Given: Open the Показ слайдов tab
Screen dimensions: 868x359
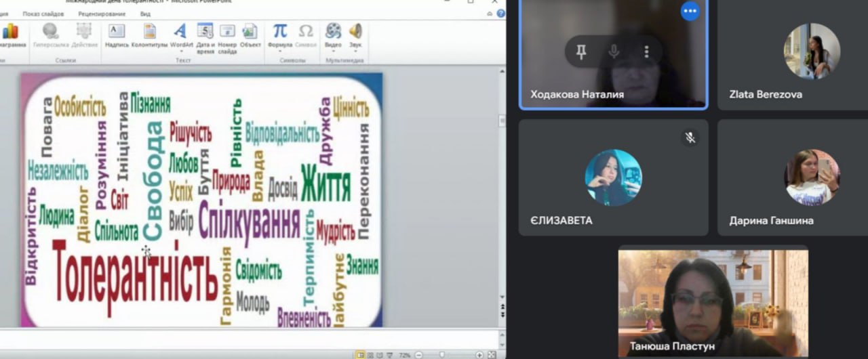Looking at the screenshot, I should 43,14.
